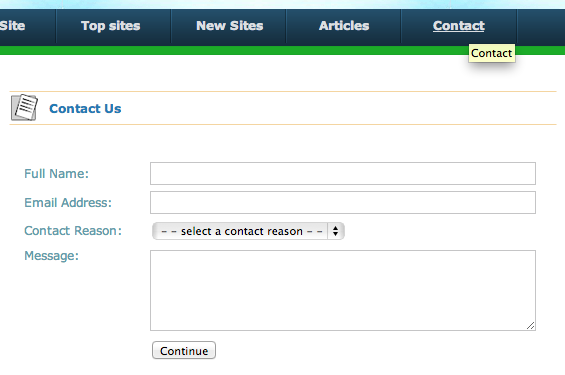Click the dropdown stepper arrows icon

335,231
